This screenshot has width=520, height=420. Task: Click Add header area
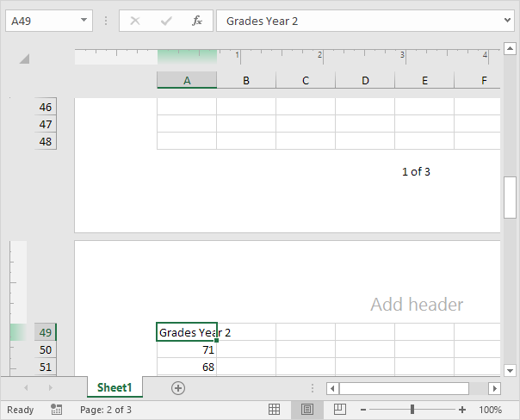coord(417,305)
